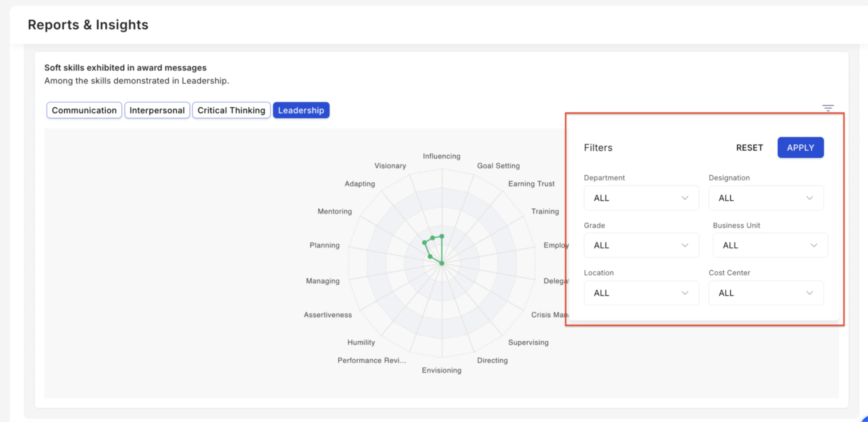The width and height of the screenshot is (868, 422).
Task: Click the Managing chart label
Action: pyautogui.click(x=322, y=281)
